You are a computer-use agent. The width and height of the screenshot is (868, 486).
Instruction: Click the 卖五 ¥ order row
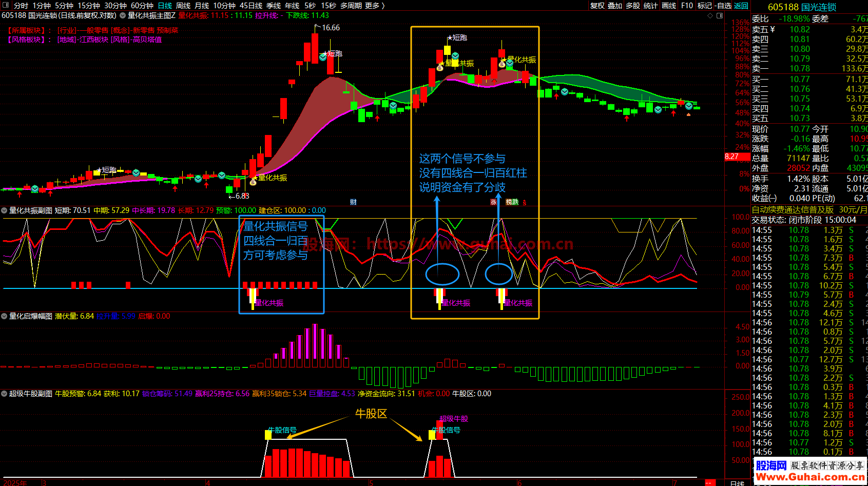[809, 29]
